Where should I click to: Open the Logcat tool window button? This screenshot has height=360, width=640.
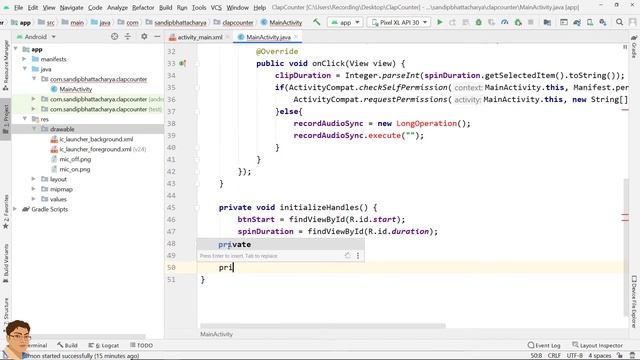tap(104, 345)
